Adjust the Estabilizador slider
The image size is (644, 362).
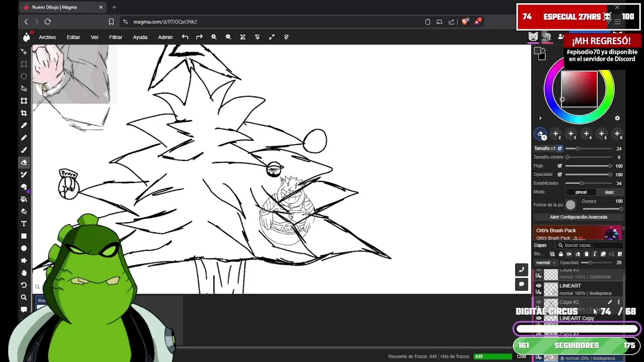click(589, 183)
